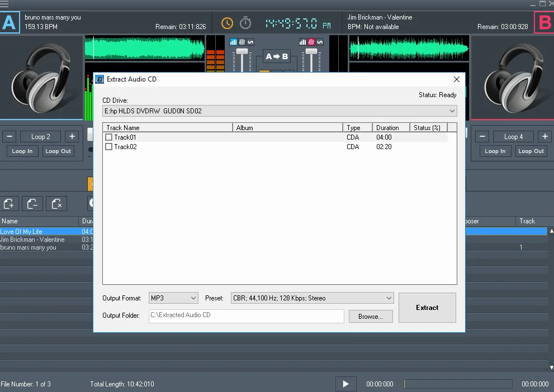Click the Status (%) column header
The width and height of the screenshot is (554, 392).
[x=429, y=128]
